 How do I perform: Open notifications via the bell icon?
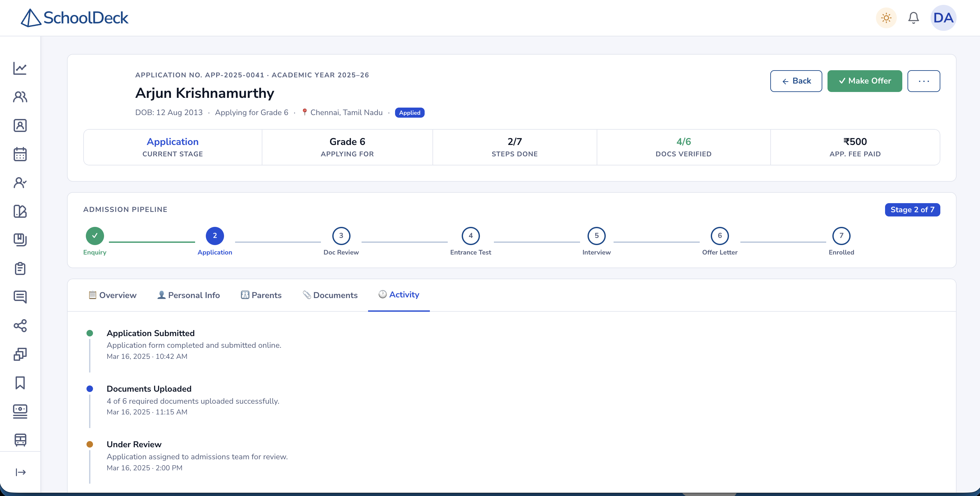(x=913, y=18)
